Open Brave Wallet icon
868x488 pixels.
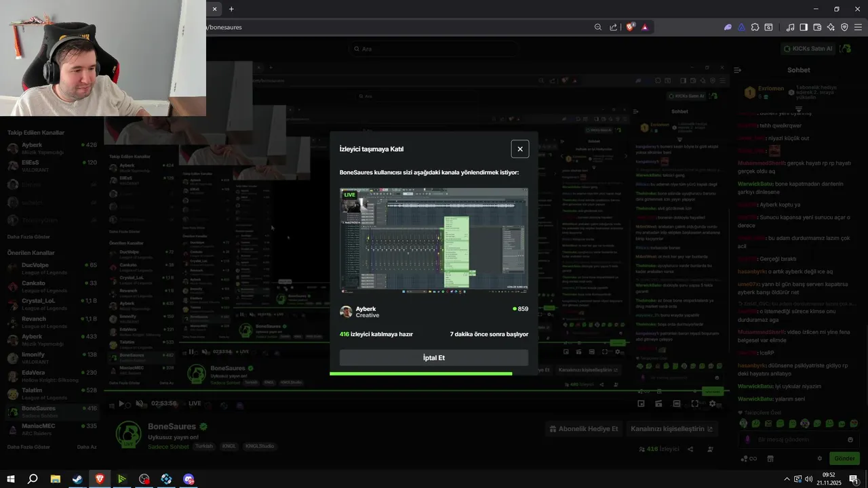[817, 27]
